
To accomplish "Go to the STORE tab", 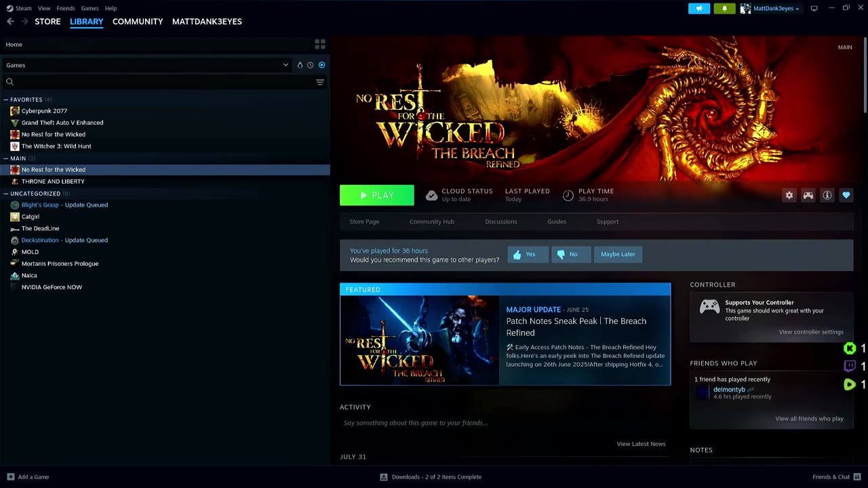I will (47, 22).
